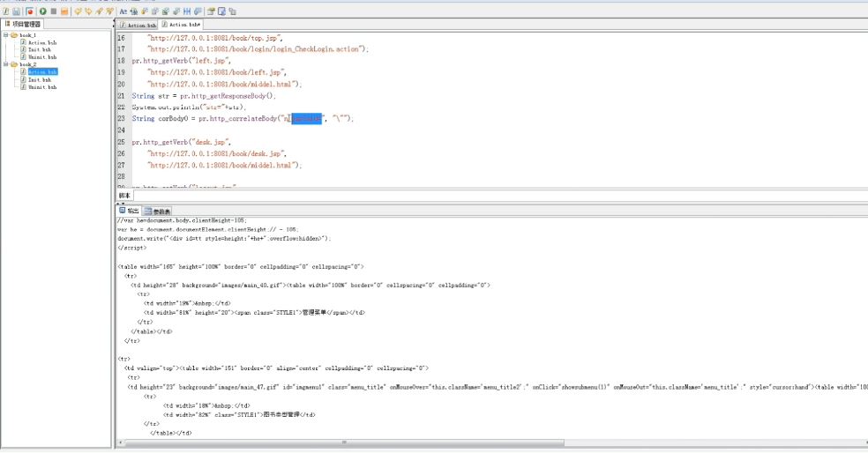This screenshot has width=868, height=453.
Task: Select Uninit.bsh under book_2
Action: click(x=43, y=87)
